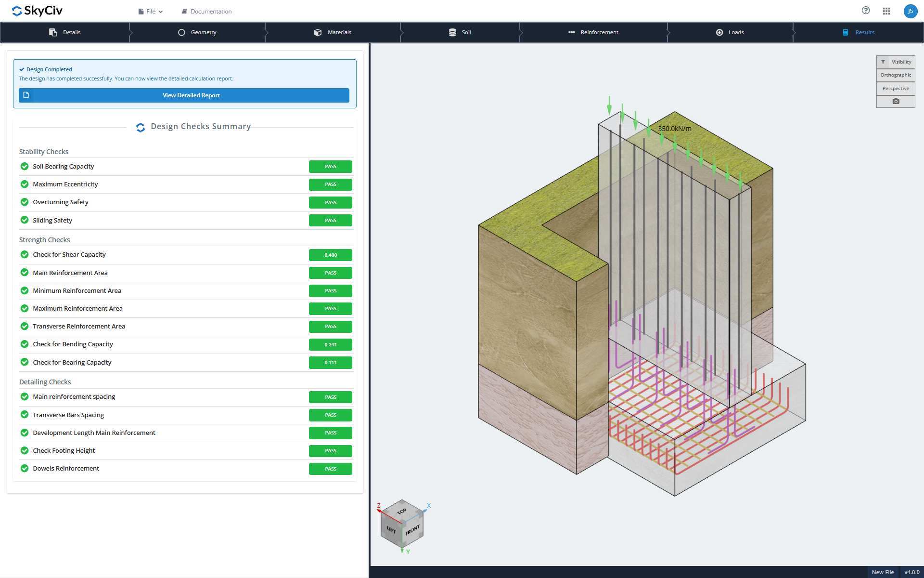Click the 0.241 bending capacity ratio

click(331, 344)
